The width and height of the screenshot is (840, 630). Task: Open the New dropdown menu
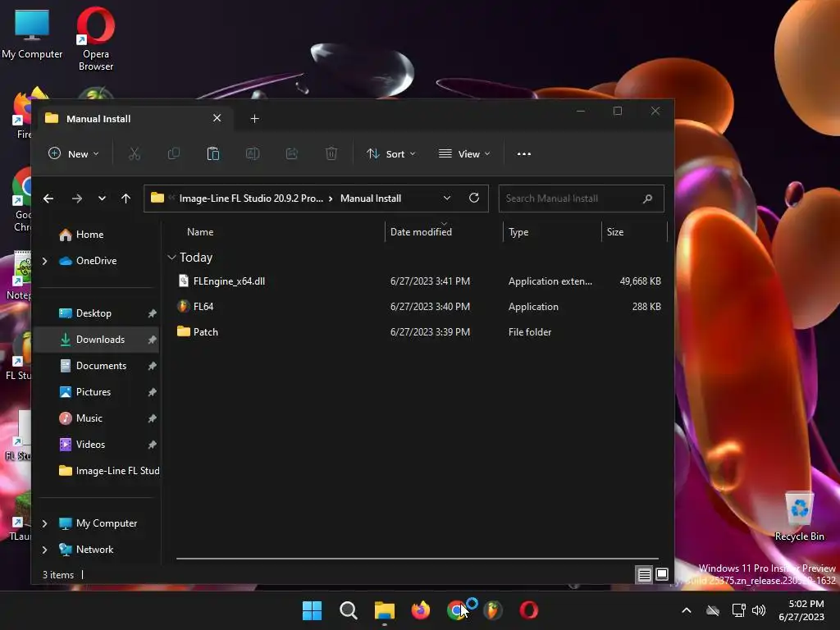coord(73,154)
